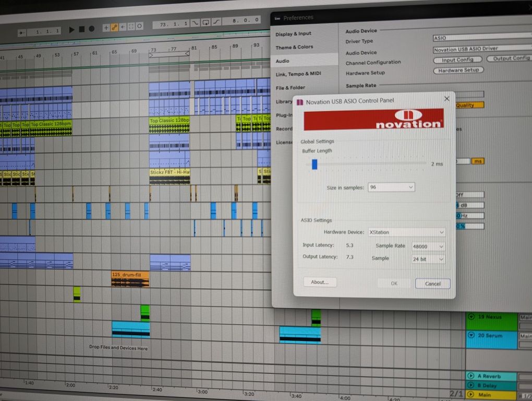Click the Arrangement Record button
Image resolution: width=532 pixels, height=401 pixels.
pyautogui.click(x=92, y=29)
